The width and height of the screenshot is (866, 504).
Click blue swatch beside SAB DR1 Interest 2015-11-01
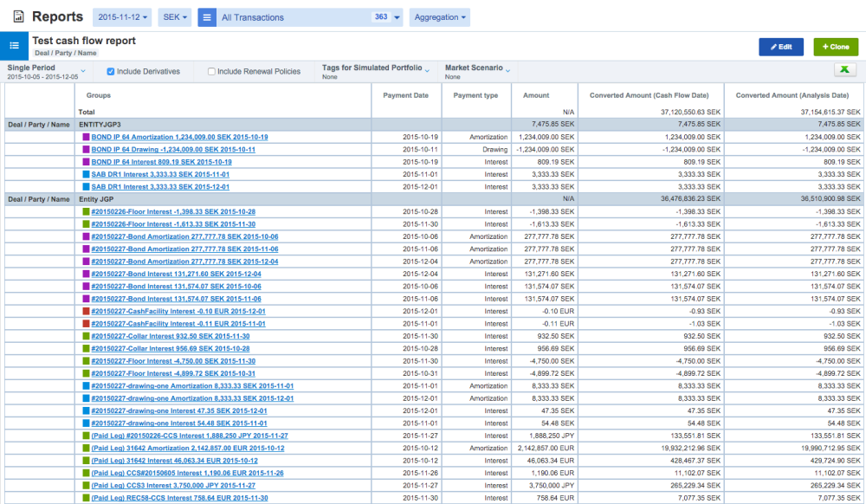coord(86,174)
